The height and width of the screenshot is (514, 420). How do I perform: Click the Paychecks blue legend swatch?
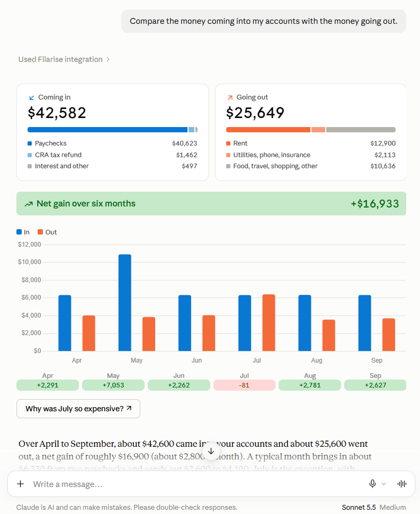click(30, 143)
